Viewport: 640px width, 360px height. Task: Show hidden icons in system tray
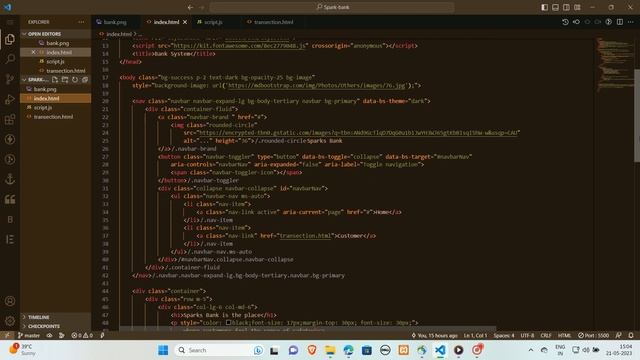pyautogui.click(x=531, y=350)
